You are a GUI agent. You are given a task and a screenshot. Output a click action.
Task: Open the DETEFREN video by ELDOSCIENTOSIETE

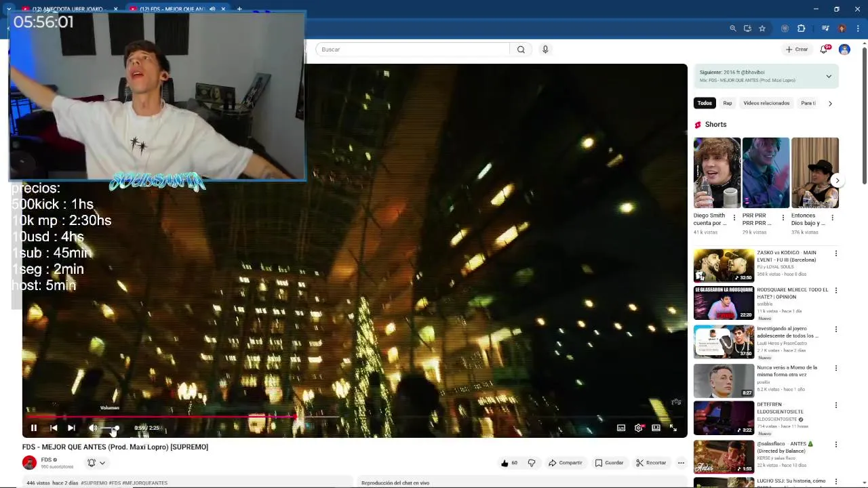tap(724, 418)
